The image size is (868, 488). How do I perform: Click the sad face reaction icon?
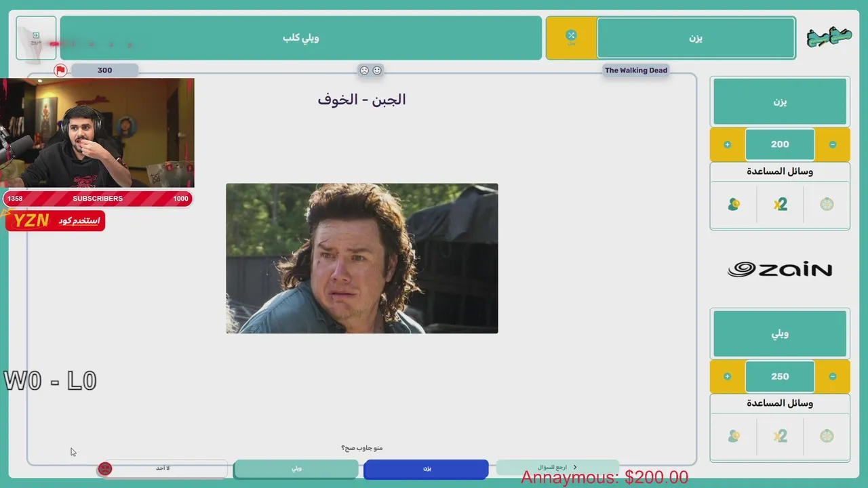click(x=364, y=70)
